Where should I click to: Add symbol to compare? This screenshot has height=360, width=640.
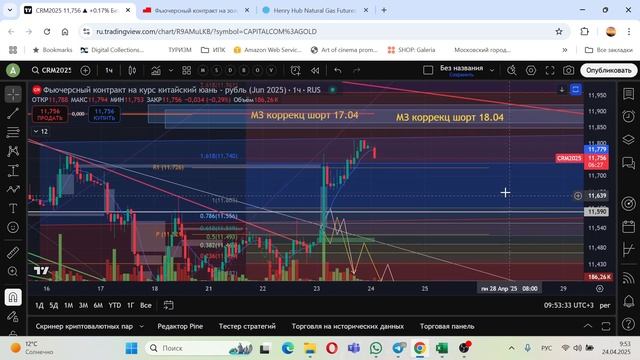85,70
